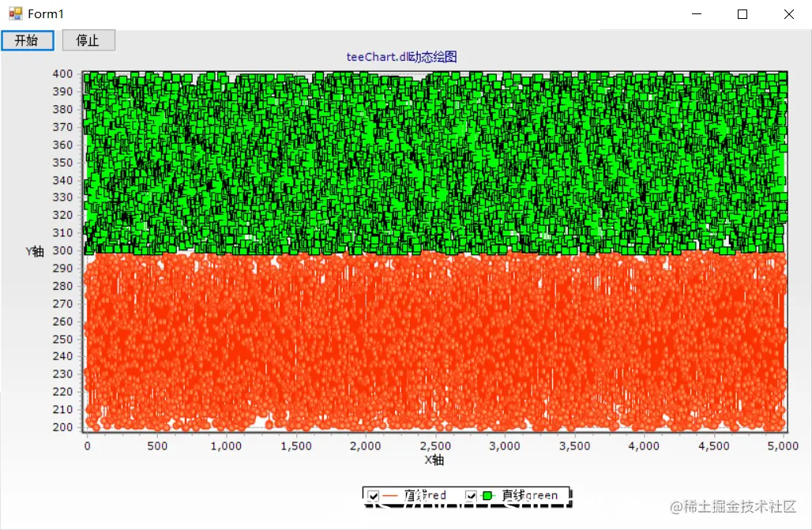The height and width of the screenshot is (530, 812).
Task: Click the 350 label on Y axis
Action: click(62, 162)
